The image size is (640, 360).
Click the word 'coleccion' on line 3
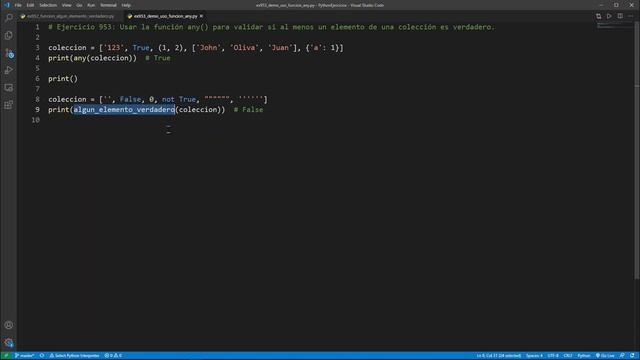[67, 48]
